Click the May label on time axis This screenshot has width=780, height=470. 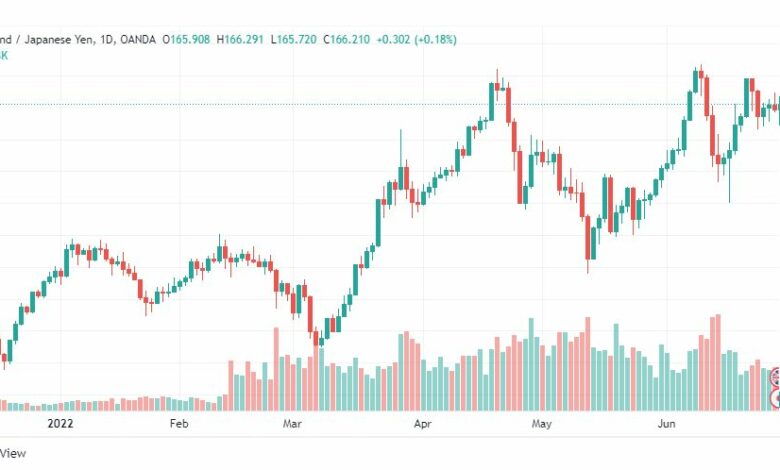tap(541, 424)
